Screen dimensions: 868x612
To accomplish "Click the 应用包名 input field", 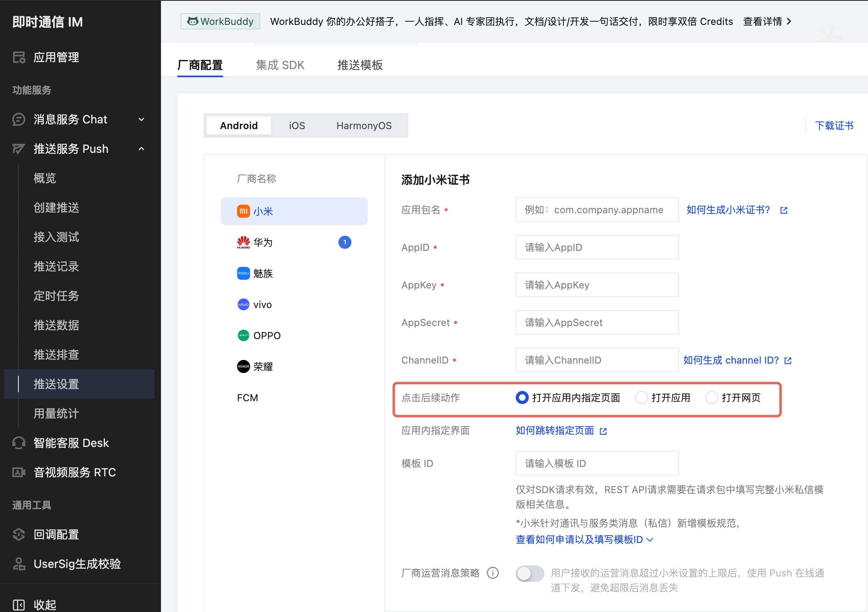I will 597,210.
